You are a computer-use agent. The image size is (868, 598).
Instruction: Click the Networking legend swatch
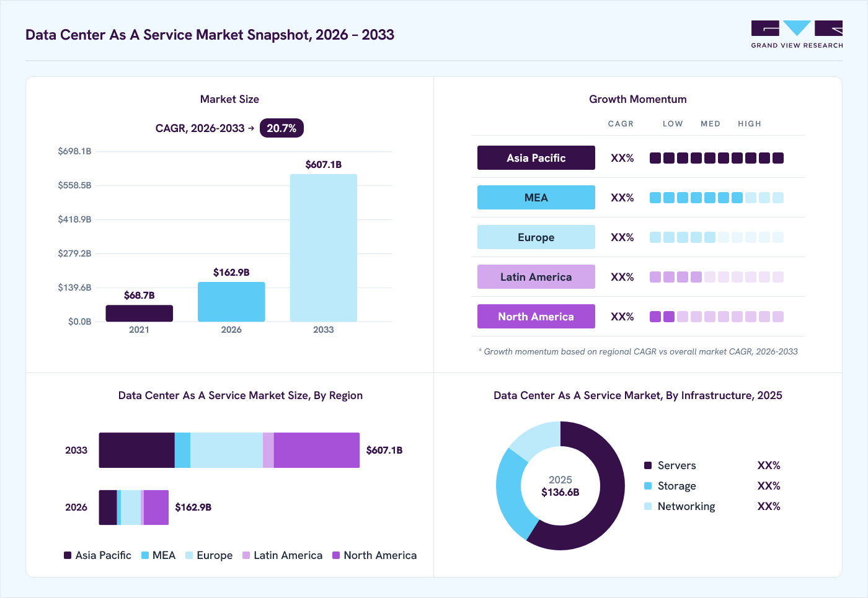(648, 506)
